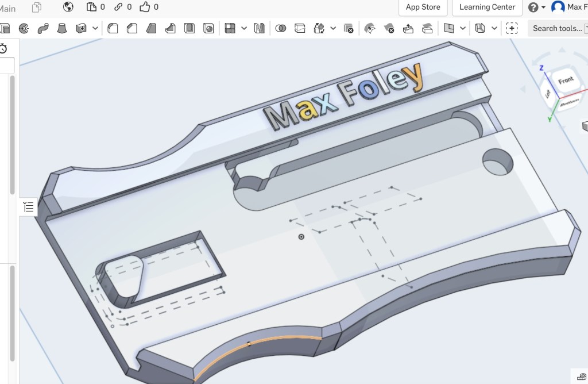Like the document with thumbs up
This screenshot has width=588, height=384.
point(144,7)
